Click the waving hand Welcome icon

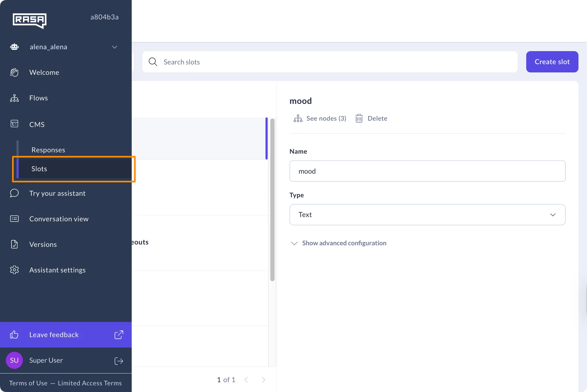point(14,72)
